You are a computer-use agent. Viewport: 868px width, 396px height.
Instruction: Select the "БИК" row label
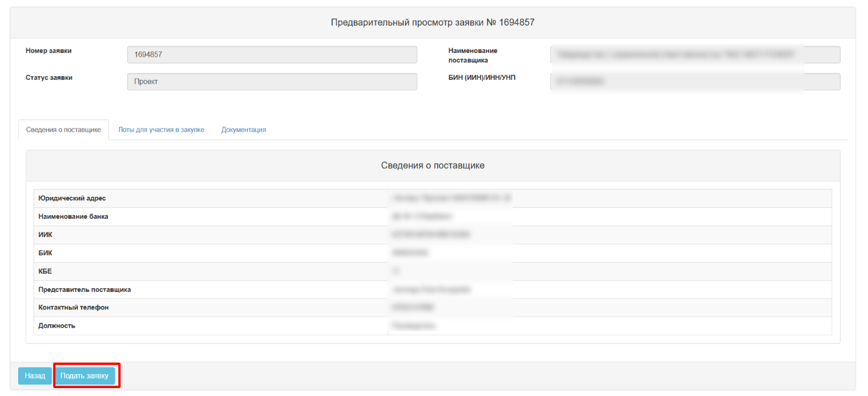click(x=46, y=253)
